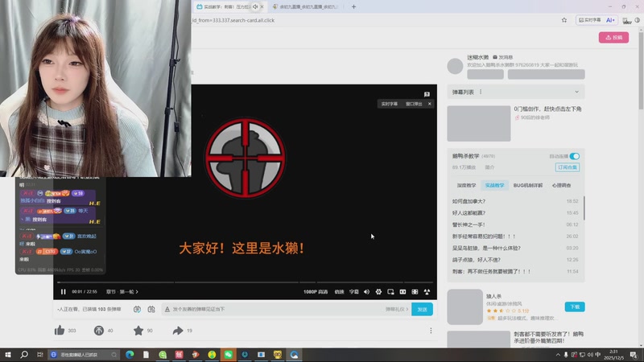This screenshot has width=644, height=362.
Task: Expand chapter selector 章节 第一轮
Action: click(122, 292)
